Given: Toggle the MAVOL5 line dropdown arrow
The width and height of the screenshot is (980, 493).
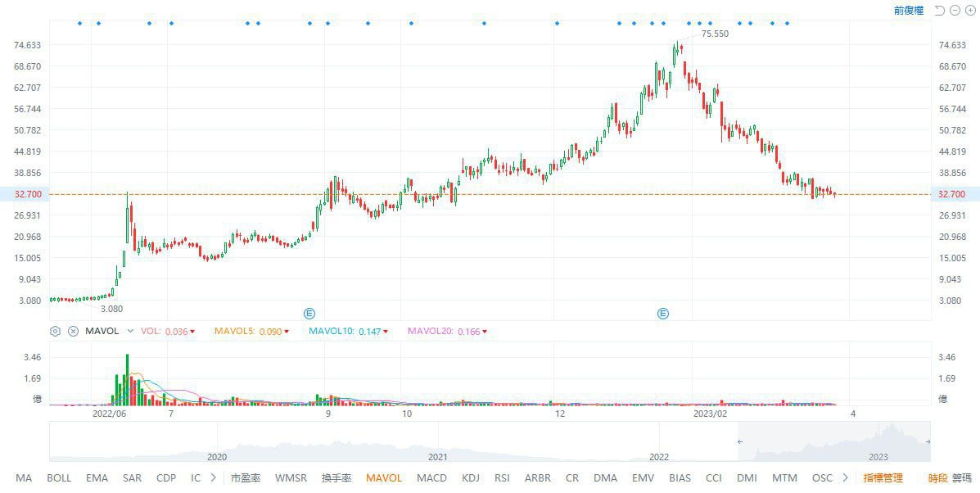Looking at the screenshot, I should [287, 332].
